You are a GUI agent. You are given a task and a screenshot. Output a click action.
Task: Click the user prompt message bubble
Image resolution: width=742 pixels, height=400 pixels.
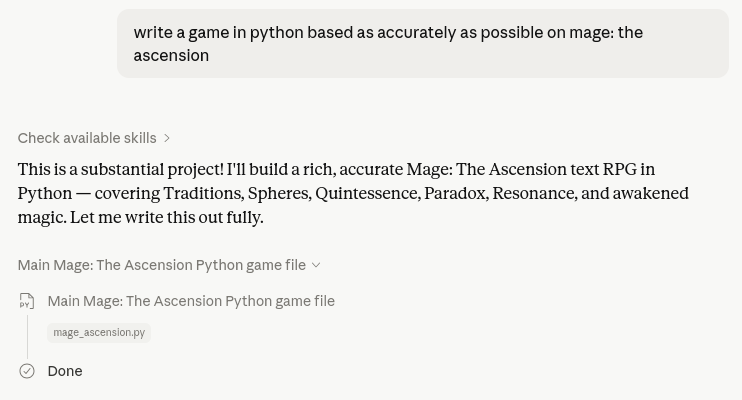pyautogui.click(x=423, y=44)
